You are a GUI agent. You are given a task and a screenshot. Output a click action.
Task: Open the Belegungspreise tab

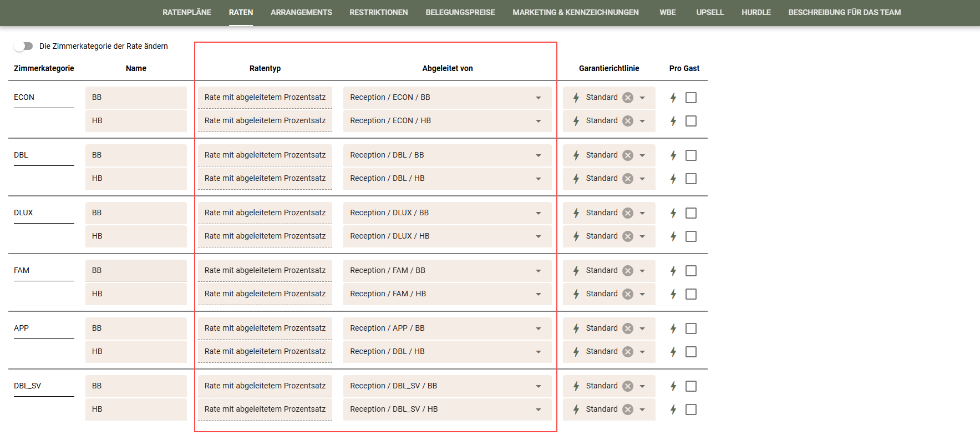coord(460,12)
